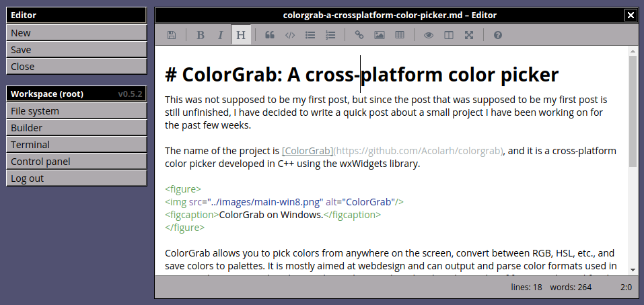Insert a blockquote
The width and height of the screenshot is (644, 305).
[269, 35]
